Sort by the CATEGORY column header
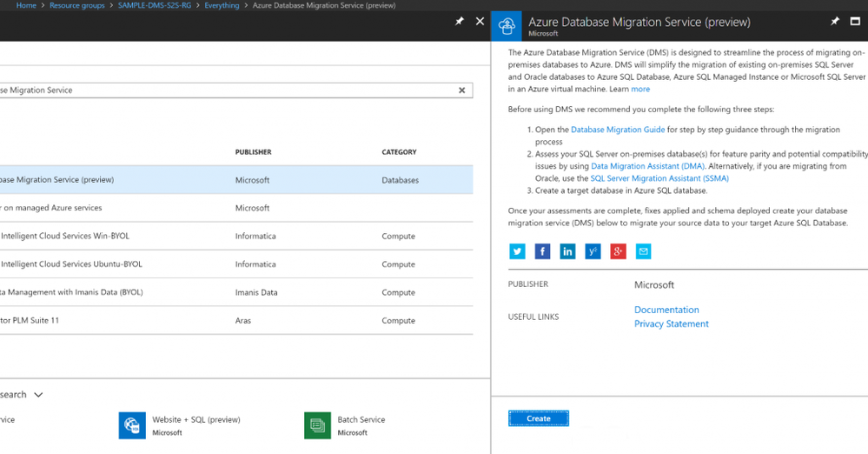The image size is (868, 454). tap(399, 152)
